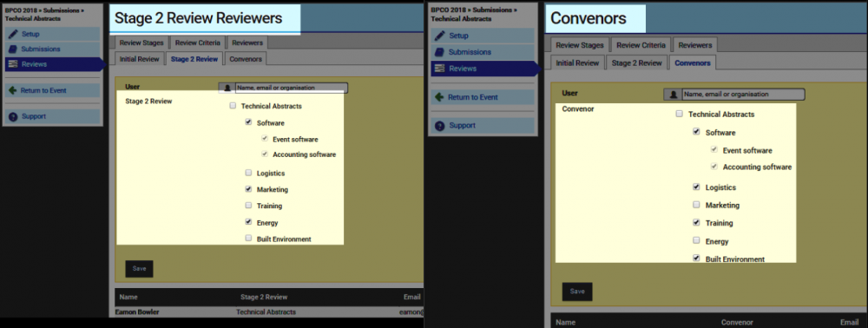
Task: Focus the Stage 2 Review user name field
Action: tap(291, 88)
